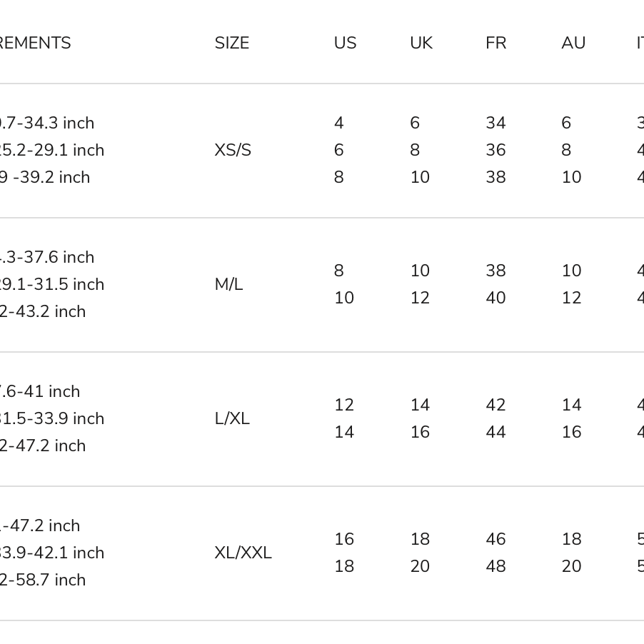Select the M/L size label
644x644 pixels.
coord(228,285)
